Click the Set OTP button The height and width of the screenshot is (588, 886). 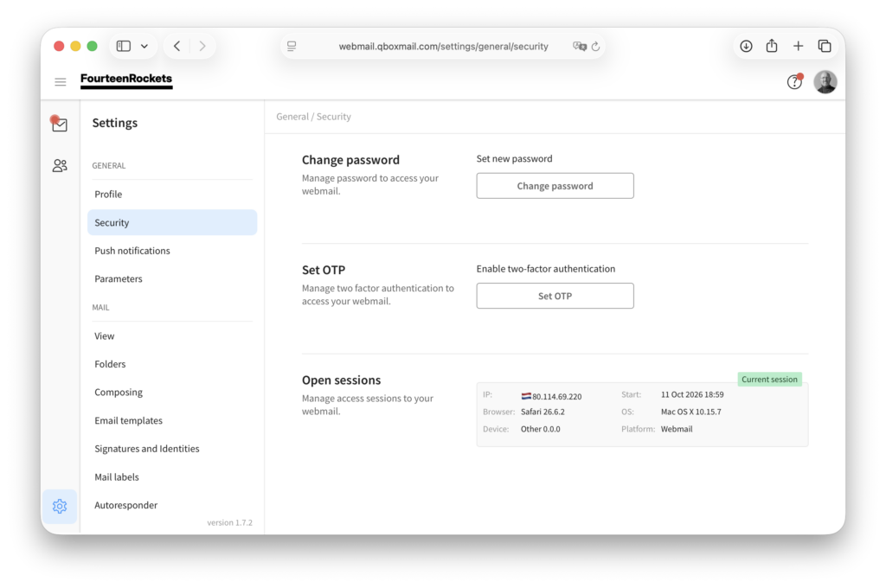pyautogui.click(x=555, y=296)
